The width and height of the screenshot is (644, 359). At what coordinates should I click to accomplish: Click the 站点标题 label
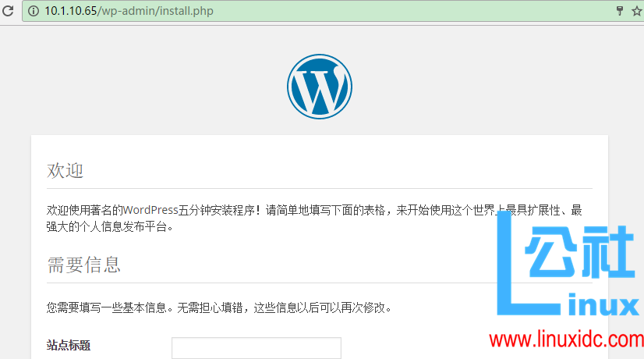coord(68,345)
